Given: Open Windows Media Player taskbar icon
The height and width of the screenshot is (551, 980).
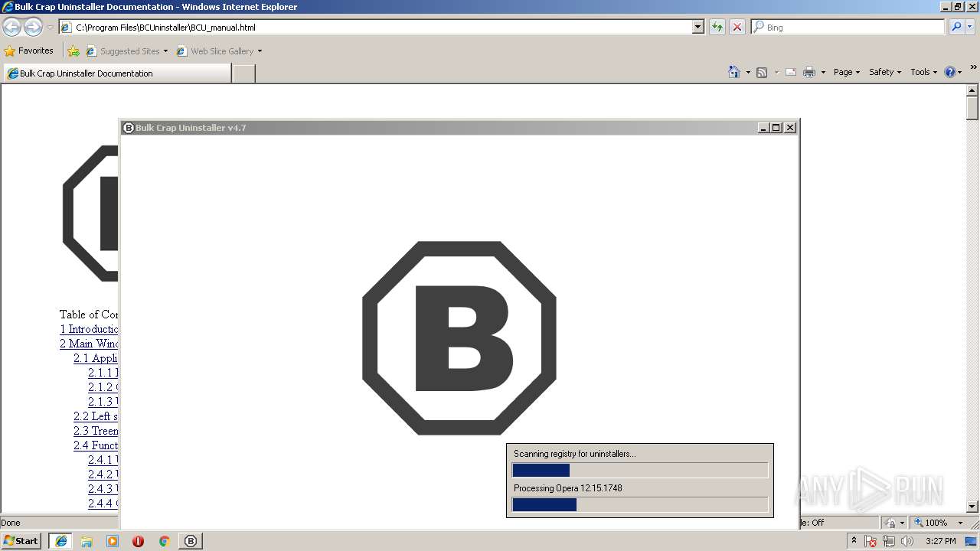Looking at the screenshot, I should coord(113,541).
